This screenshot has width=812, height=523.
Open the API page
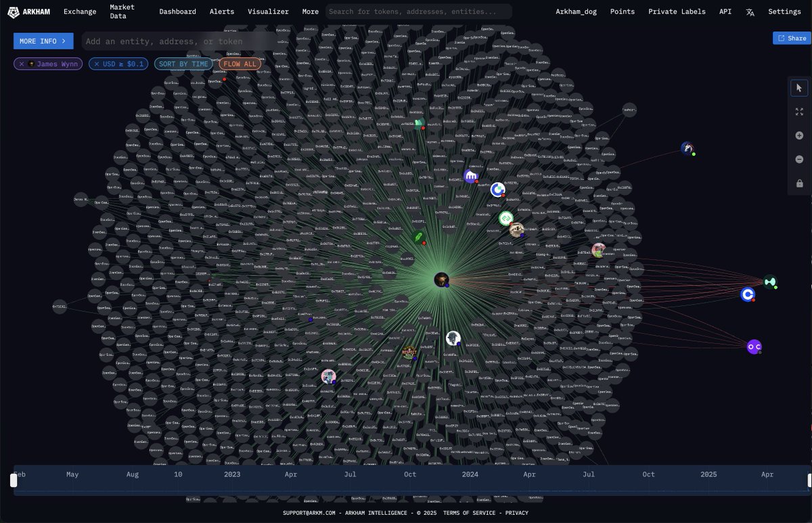tap(725, 12)
